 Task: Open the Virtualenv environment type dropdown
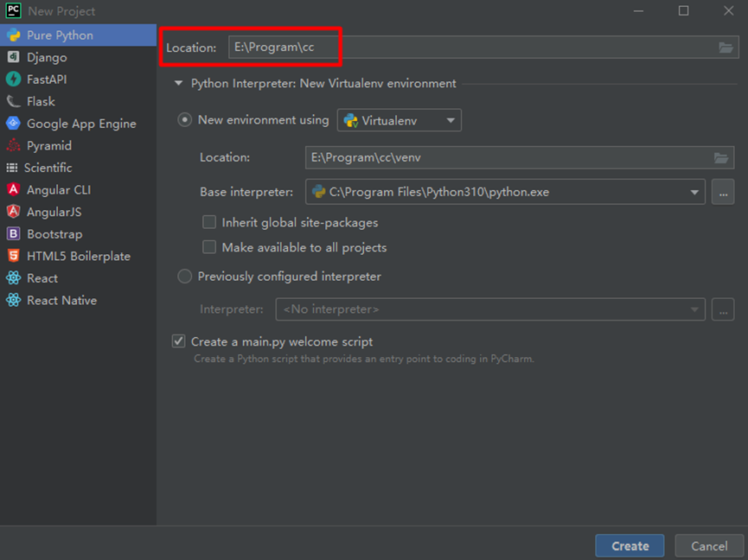point(400,121)
